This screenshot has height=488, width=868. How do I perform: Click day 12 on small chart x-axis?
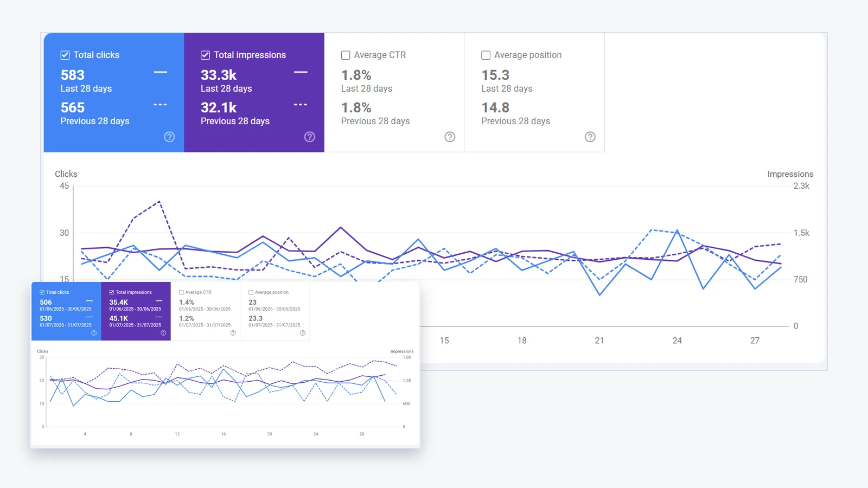pos(177,434)
